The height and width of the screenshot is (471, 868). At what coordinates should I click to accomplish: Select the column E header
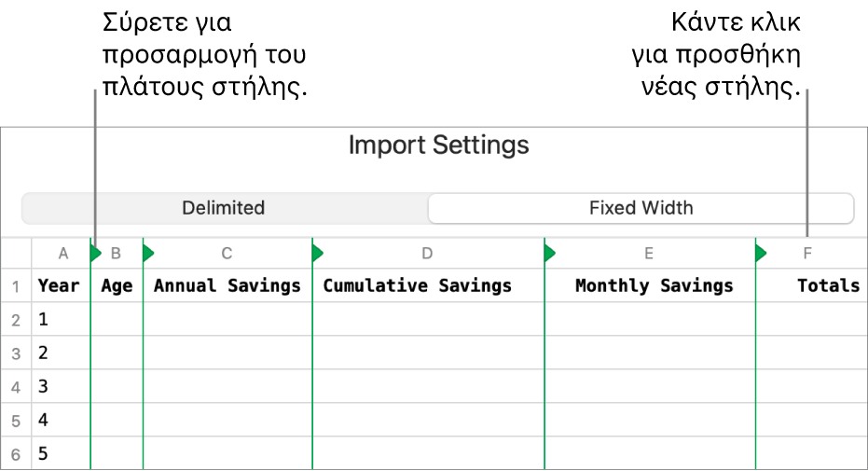click(649, 253)
